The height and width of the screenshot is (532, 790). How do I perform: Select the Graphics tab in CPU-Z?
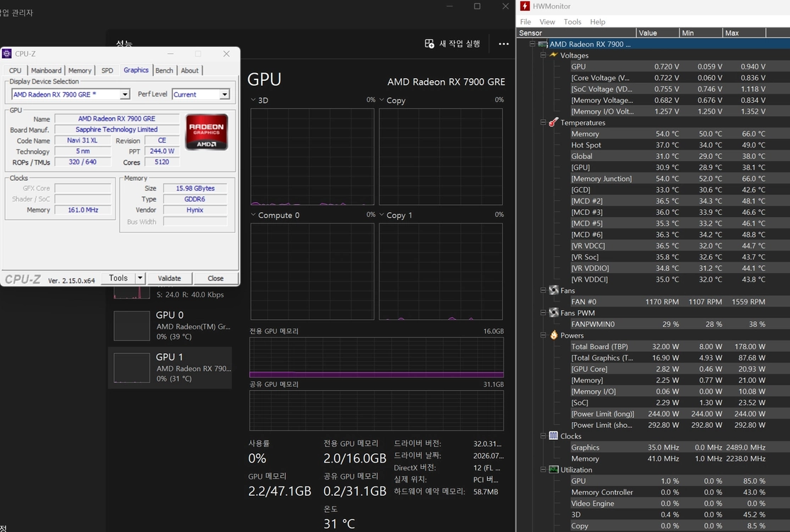click(136, 70)
